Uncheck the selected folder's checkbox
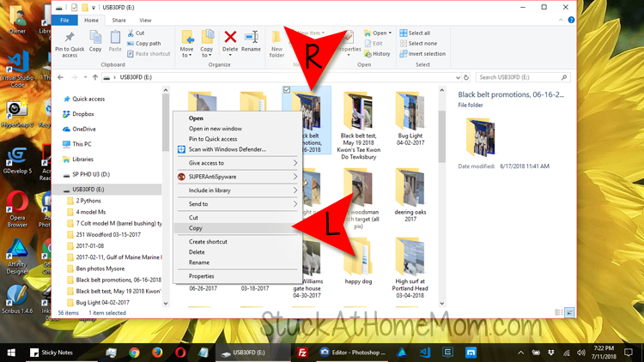This screenshot has height=362, width=644. 287,90
